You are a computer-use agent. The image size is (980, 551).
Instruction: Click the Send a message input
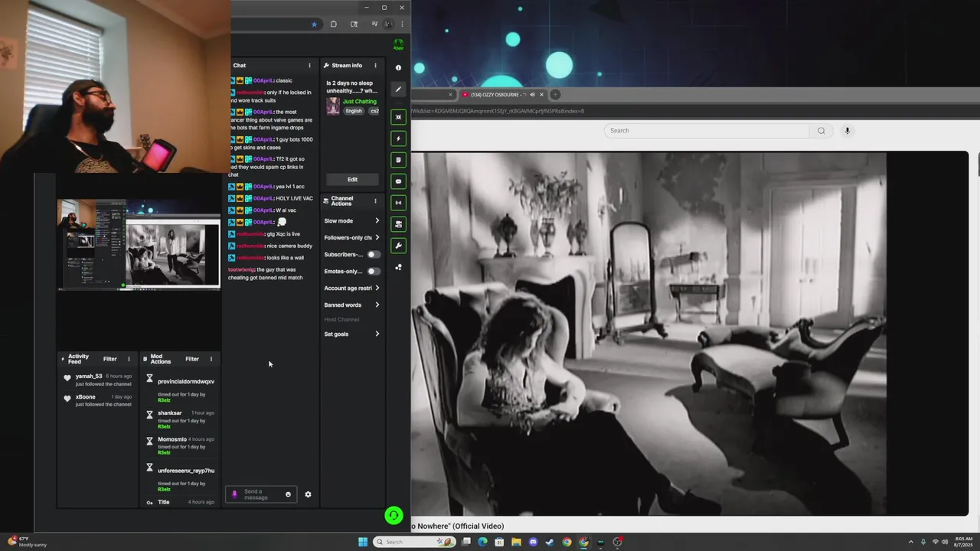[x=261, y=494]
